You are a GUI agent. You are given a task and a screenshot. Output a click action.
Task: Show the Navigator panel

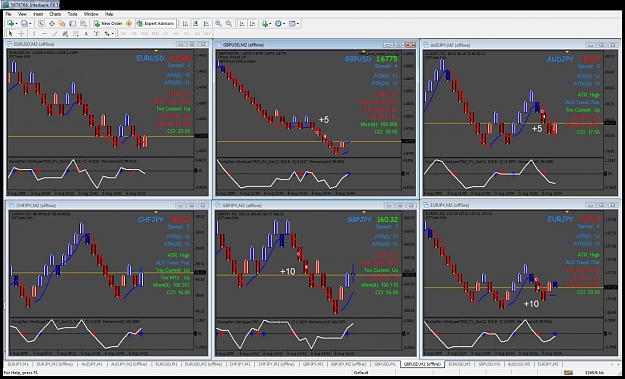point(62,24)
